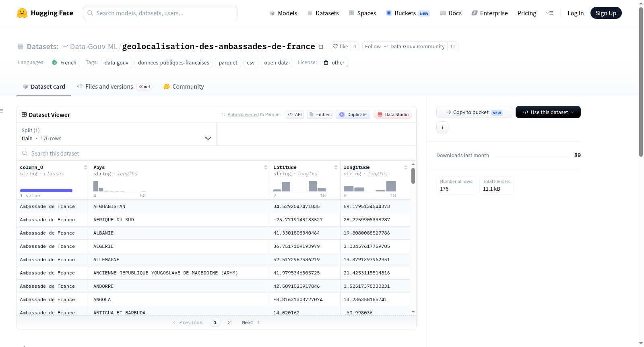The width and height of the screenshot is (644, 347).
Task: Click the license other tag
Action: point(334,62)
